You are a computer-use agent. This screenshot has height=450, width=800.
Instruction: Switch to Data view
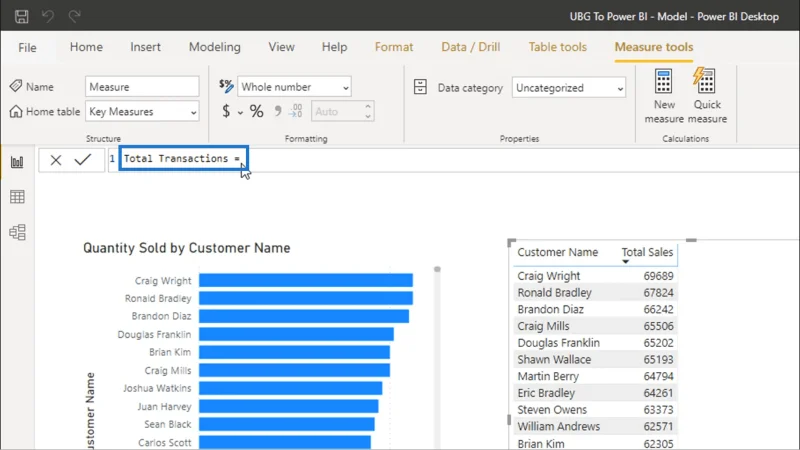(x=17, y=197)
